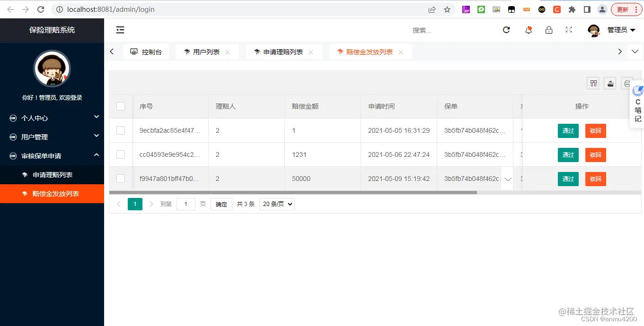Print the table via the printer icon
The height and width of the screenshot is (326, 644).
tap(626, 83)
